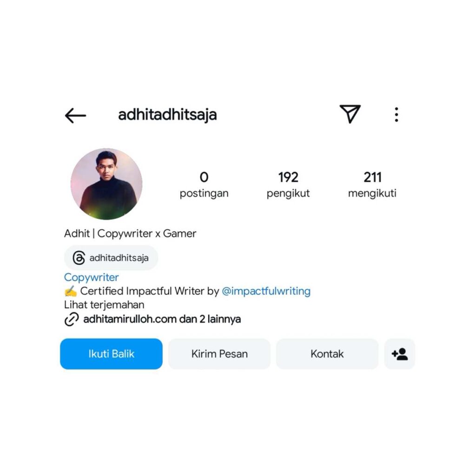Screen dimensions: 476x476
Task: Open the three-dot options menu
Action: pyautogui.click(x=396, y=115)
